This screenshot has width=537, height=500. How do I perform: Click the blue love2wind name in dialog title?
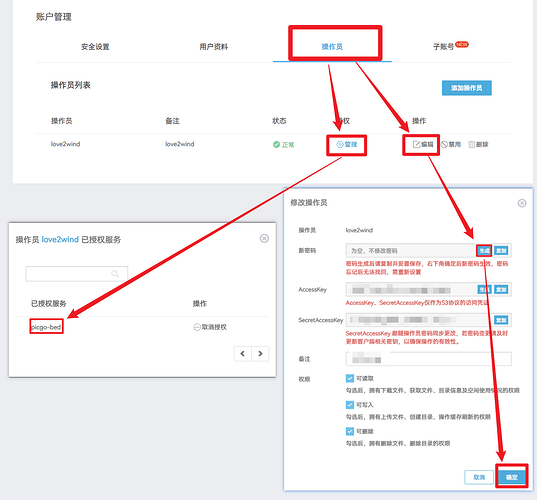point(60,239)
